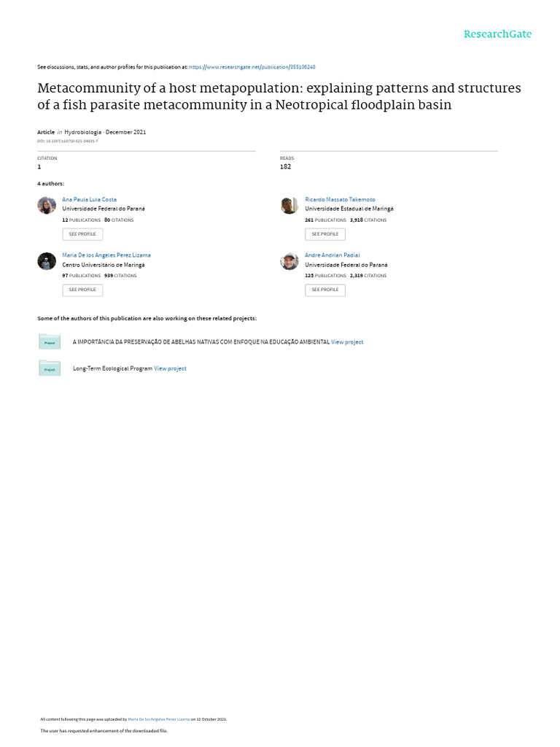Click the Project icon beside the ABELHAS NATIVAS project
This screenshot has height=747, width=560.
tap(50, 341)
